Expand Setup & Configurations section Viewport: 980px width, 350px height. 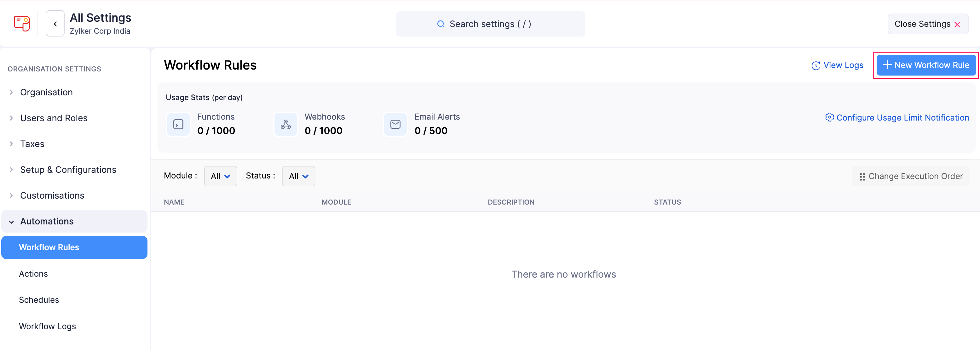pos(74,170)
